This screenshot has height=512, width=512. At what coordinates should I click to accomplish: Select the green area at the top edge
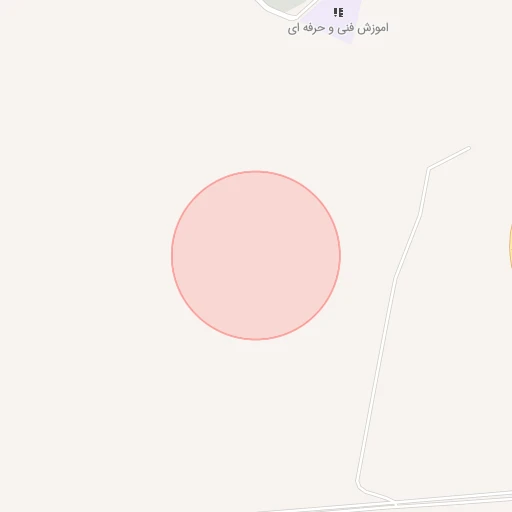pyautogui.click(x=287, y=4)
